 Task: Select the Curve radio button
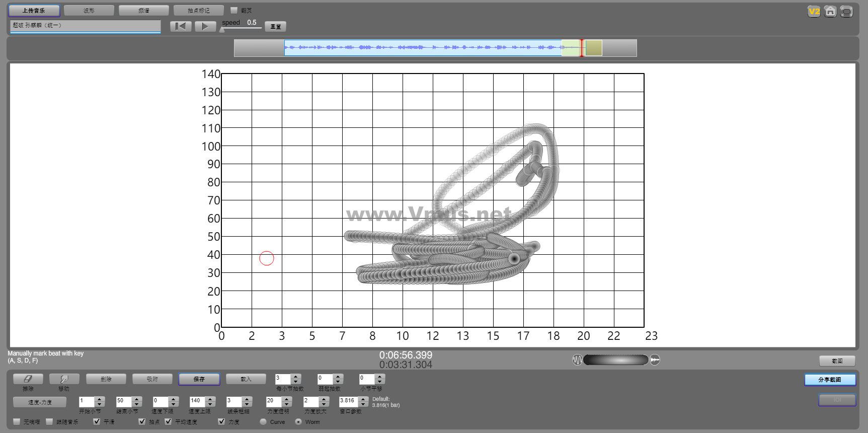pyautogui.click(x=263, y=421)
